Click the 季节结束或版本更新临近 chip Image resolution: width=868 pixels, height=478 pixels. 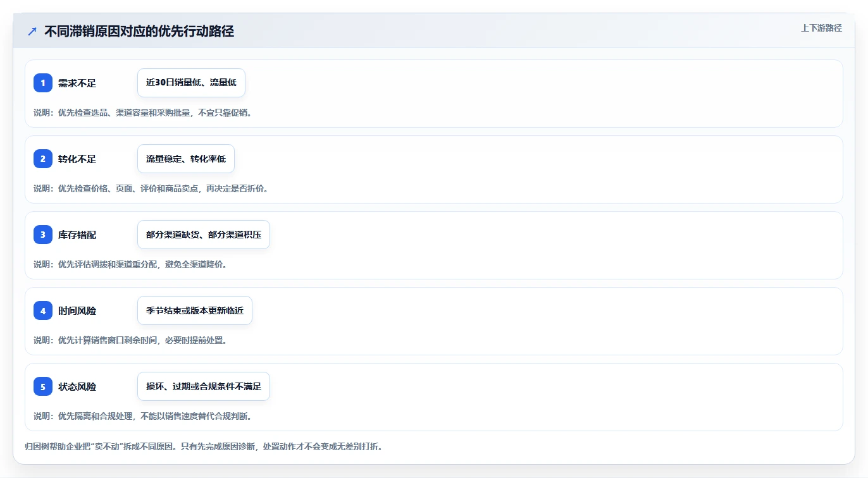(195, 310)
